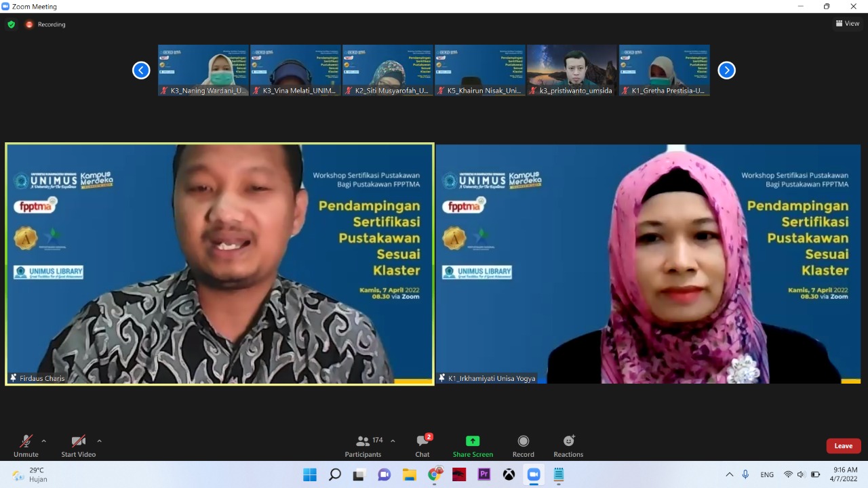Open the Participants panel

tap(363, 445)
